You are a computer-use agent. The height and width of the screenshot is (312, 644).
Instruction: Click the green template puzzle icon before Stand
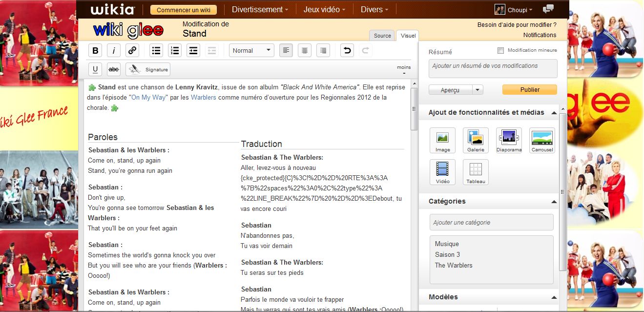92,87
